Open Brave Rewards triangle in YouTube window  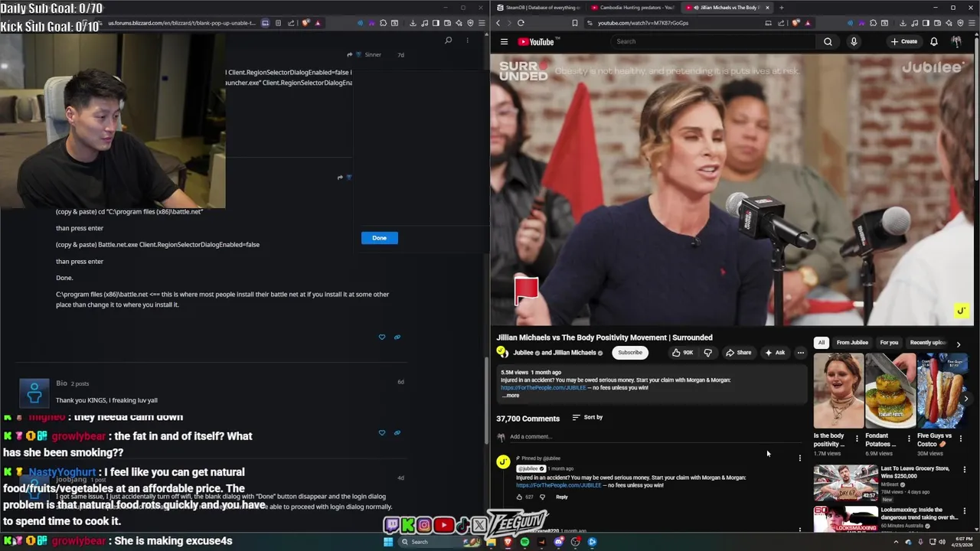coord(808,23)
